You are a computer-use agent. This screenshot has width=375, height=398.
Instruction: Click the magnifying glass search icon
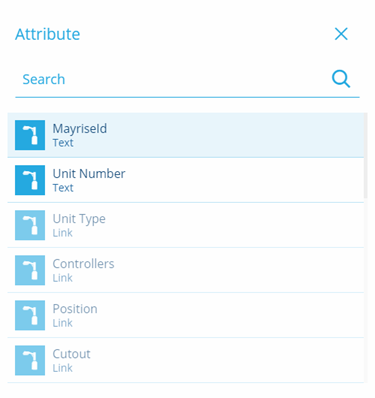pos(341,79)
